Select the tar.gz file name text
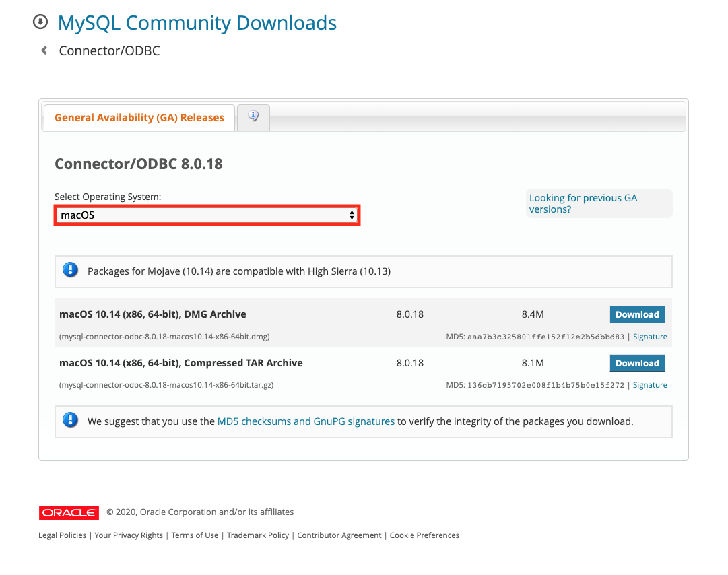Image resolution: width=728 pixels, height=575 pixels. (x=166, y=384)
